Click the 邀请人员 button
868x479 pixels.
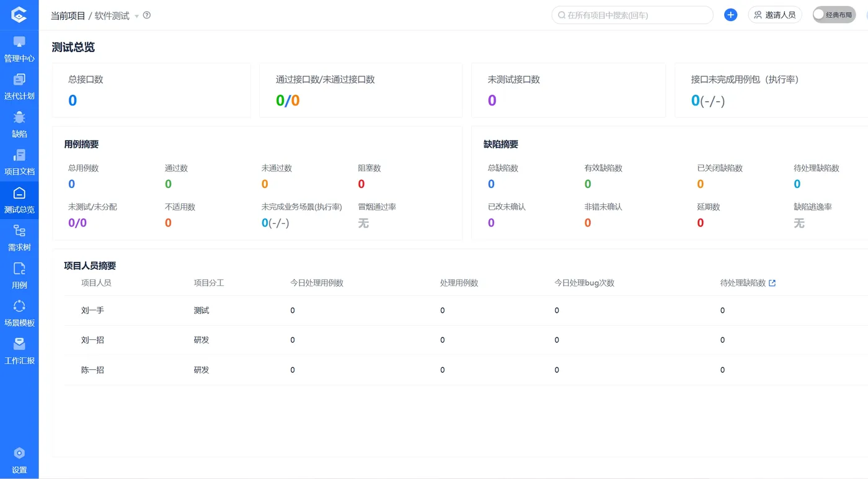click(x=775, y=15)
